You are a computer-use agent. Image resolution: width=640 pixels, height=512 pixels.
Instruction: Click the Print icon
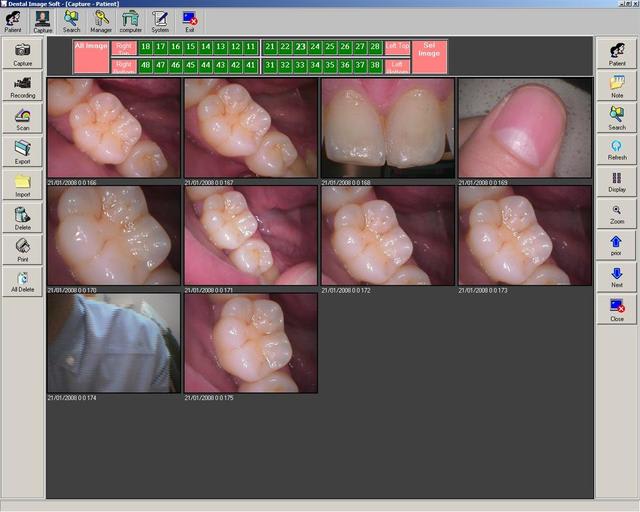(22, 249)
